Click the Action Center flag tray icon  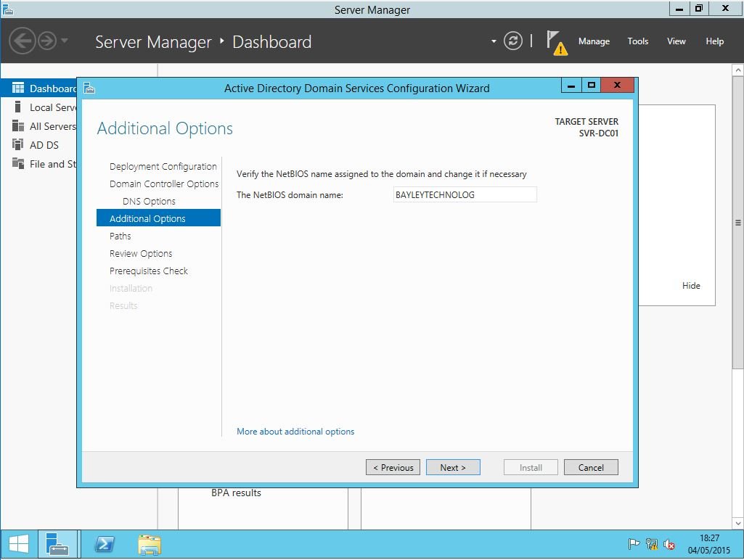633,544
